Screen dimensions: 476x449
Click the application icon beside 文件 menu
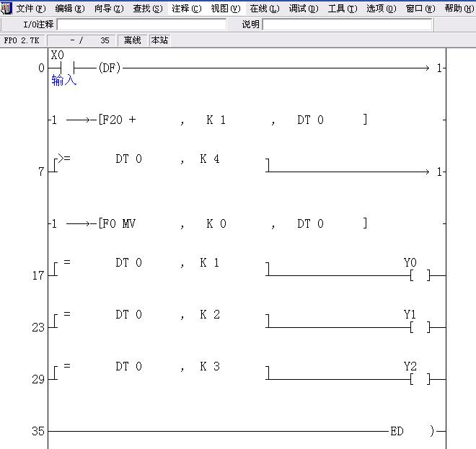pos(6,9)
